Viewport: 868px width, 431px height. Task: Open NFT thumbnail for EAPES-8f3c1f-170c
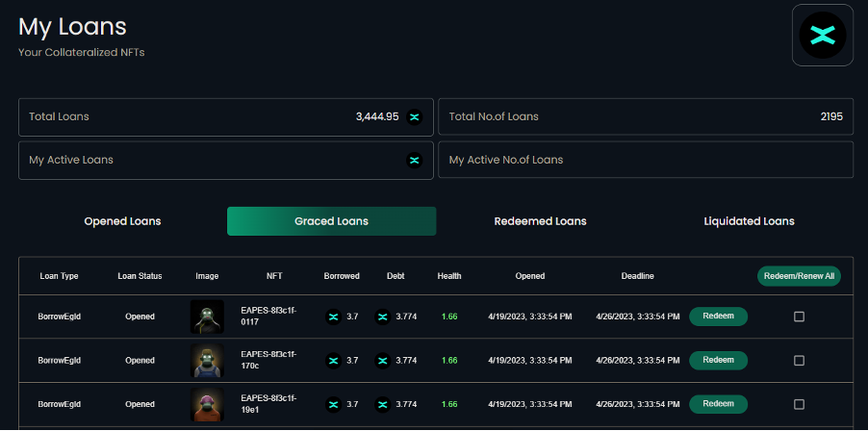click(207, 361)
